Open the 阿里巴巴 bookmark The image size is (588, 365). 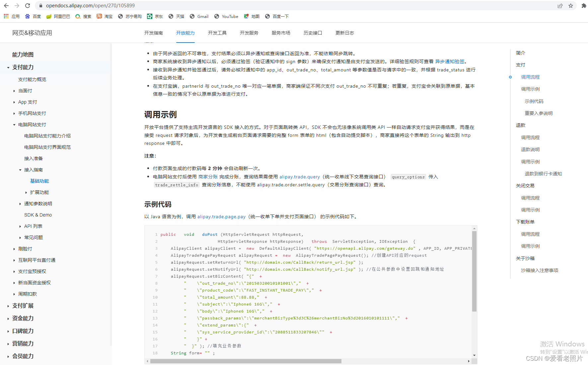pos(58,16)
